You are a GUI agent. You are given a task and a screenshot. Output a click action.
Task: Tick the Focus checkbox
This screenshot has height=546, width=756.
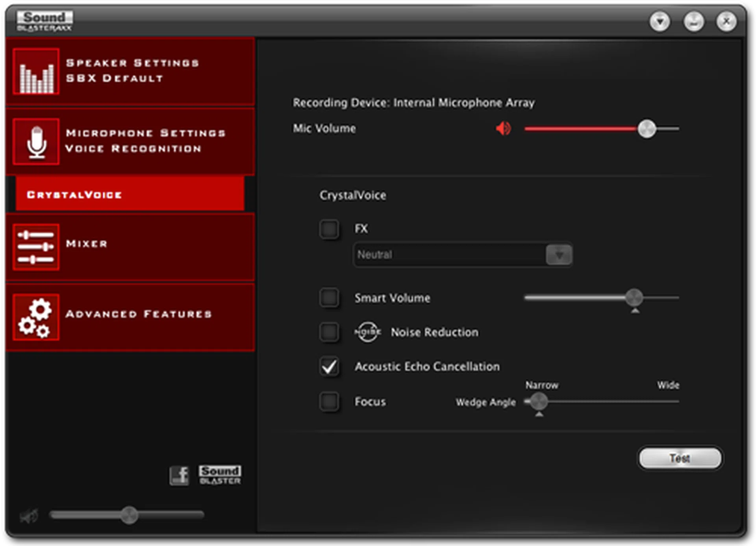(329, 401)
